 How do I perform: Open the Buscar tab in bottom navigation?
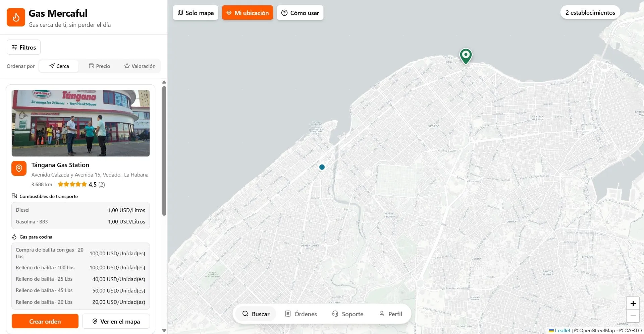tap(256, 314)
